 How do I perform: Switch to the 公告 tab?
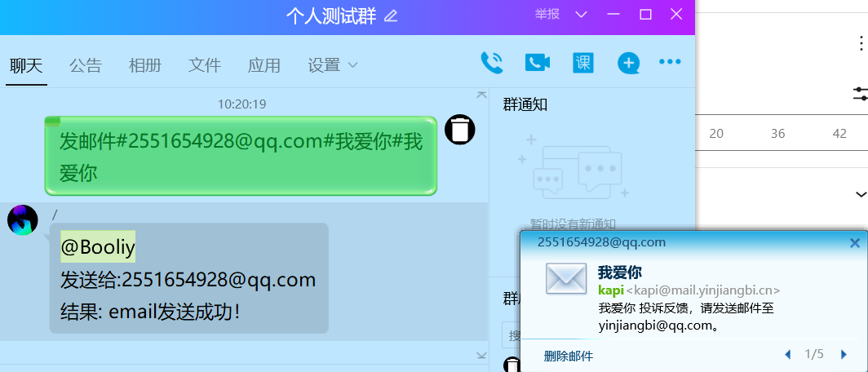[x=85, y=66]
